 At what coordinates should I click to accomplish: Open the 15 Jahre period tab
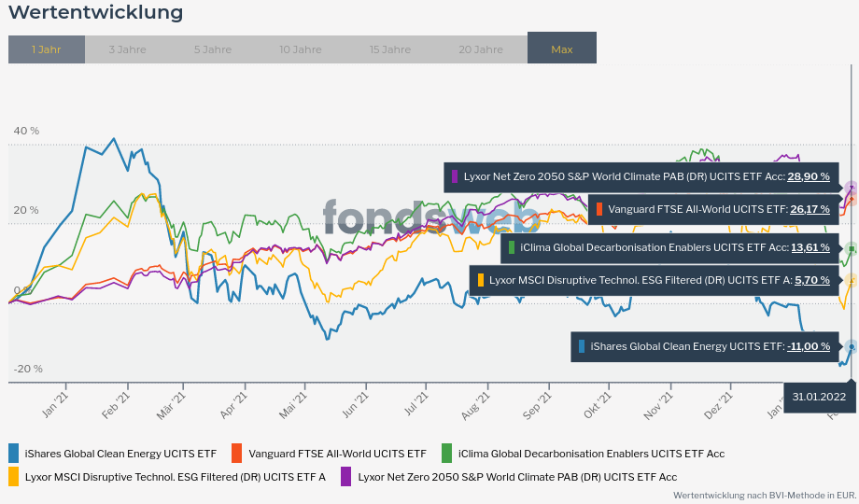389,49
